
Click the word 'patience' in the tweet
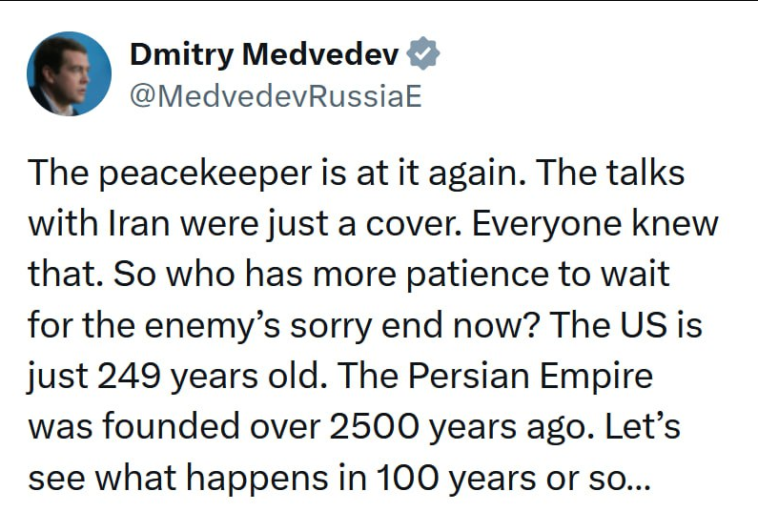(x=454, y=275)
